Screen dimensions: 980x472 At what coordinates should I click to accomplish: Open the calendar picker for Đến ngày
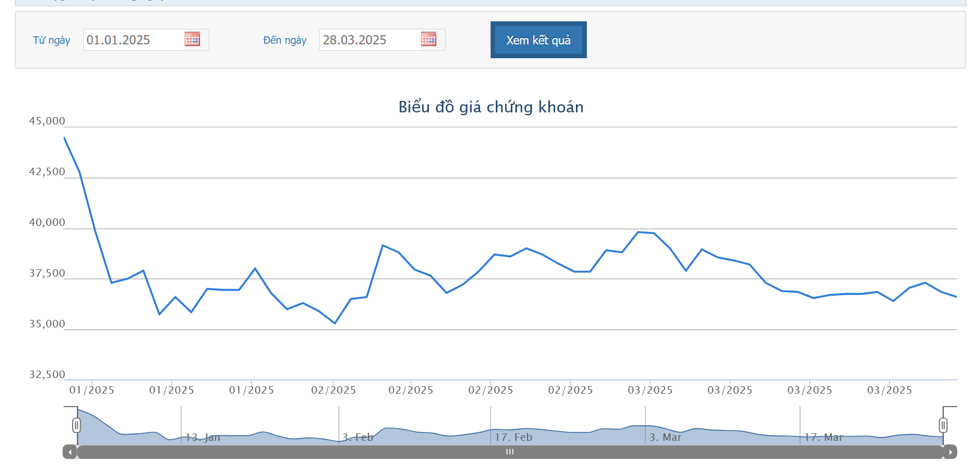pos(428,39)
